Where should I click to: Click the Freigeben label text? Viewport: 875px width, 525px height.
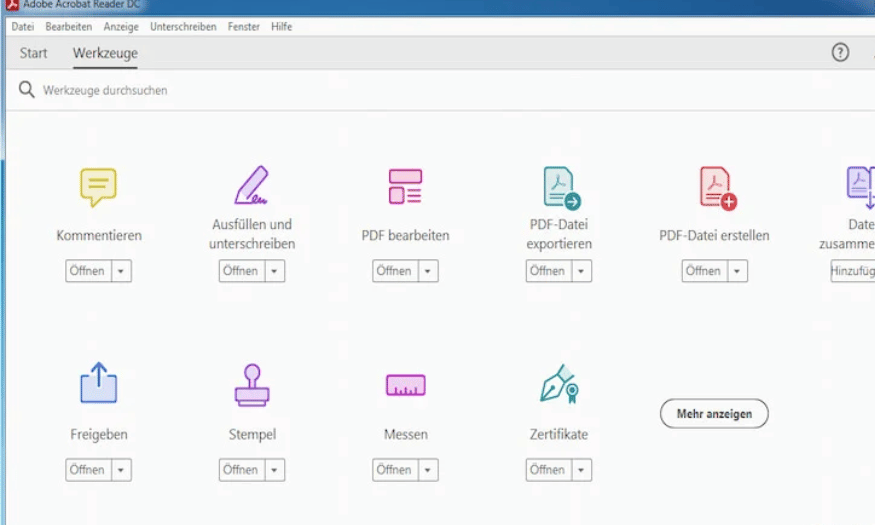(99, 434)
